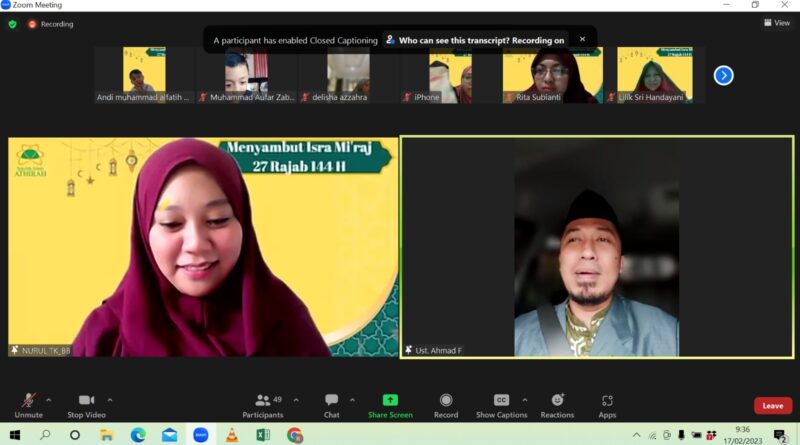
Task: Open the View layout menu
Action: click(776, 23)
